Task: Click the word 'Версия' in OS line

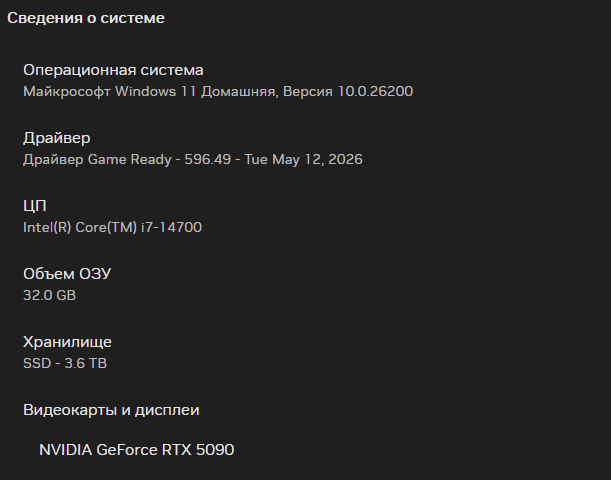Action: click(x=308, y=92)
